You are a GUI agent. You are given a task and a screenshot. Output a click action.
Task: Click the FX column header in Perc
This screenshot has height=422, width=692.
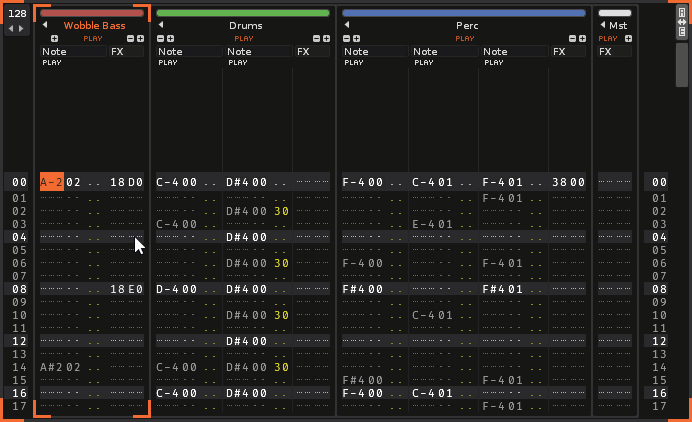[x=569, y=52]
